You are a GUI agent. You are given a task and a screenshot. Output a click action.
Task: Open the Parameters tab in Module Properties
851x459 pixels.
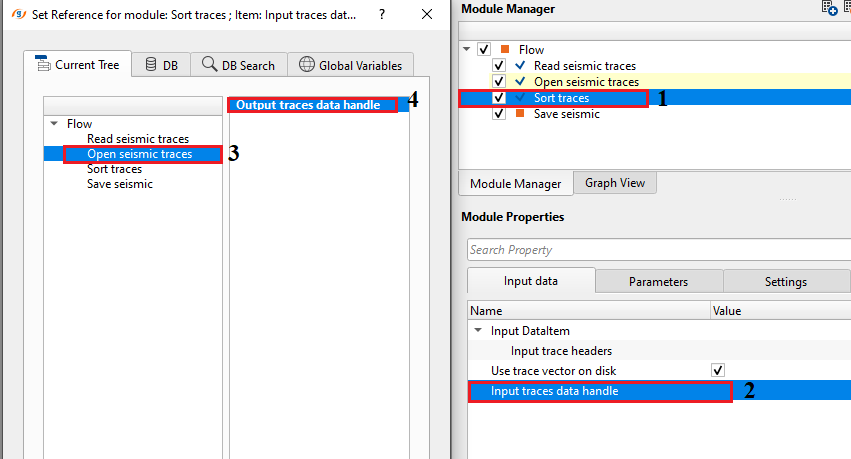tap(658, 282)
